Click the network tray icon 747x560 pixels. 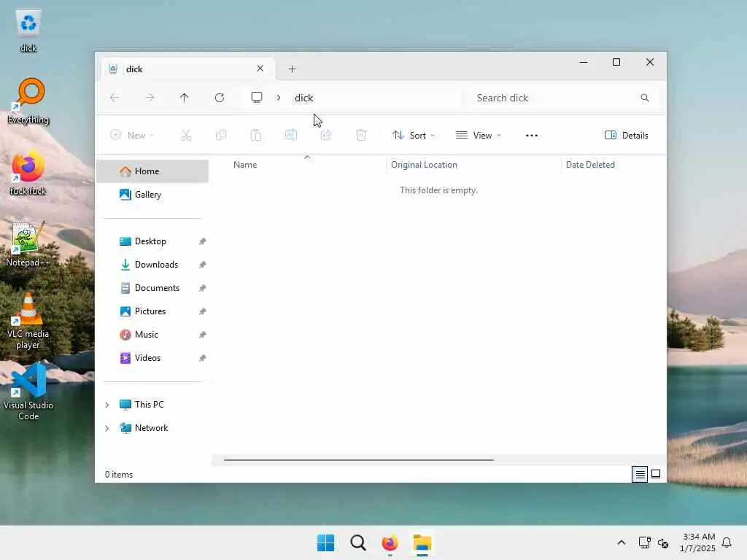coord(645,542)
